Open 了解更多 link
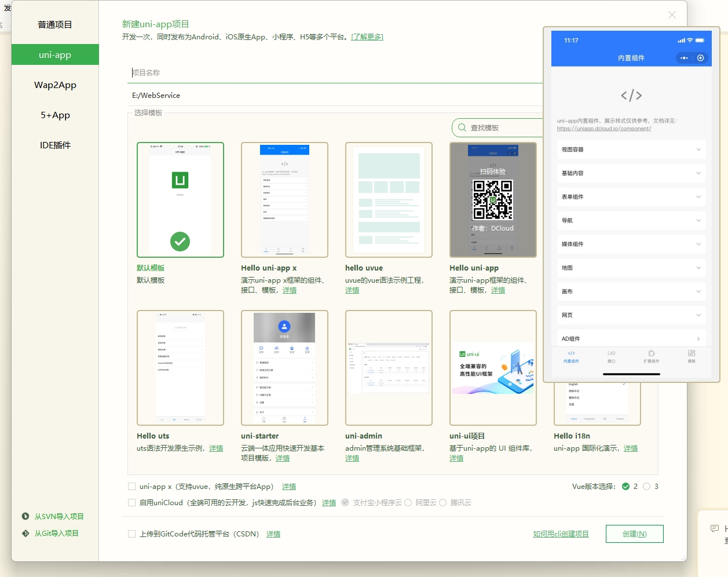This screenshot has width=728, height=577. click(x=367, y=37)
